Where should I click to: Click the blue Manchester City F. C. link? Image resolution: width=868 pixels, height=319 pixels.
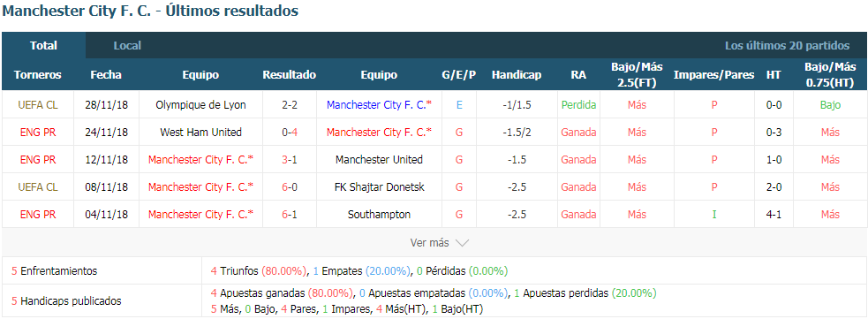(x=379, y=104)
